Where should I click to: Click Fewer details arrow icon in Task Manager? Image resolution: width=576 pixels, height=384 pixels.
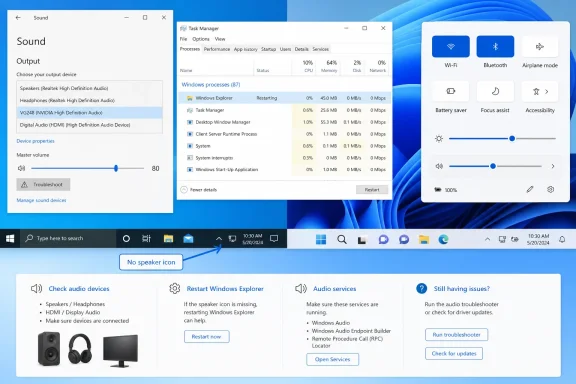point(184,190)
